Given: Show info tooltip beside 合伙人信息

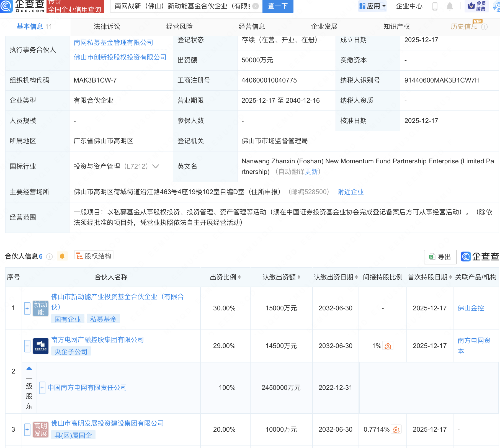Looking at the screenshot, I should click(x=50, y=257).
